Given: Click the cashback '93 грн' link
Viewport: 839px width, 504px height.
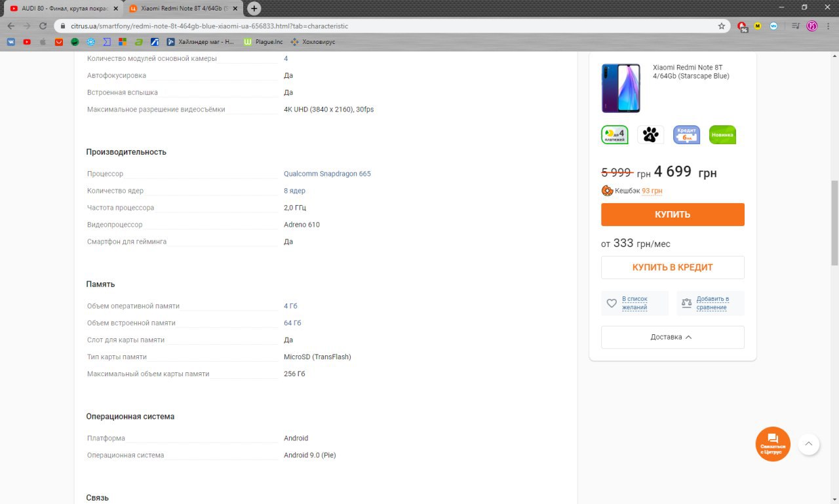Looking at the screenshot, I should [x=652, y=191].
